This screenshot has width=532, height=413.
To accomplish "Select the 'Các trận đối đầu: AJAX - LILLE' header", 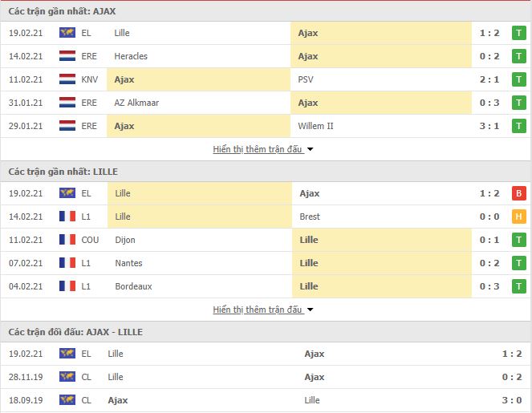I will tap(75, 332).
